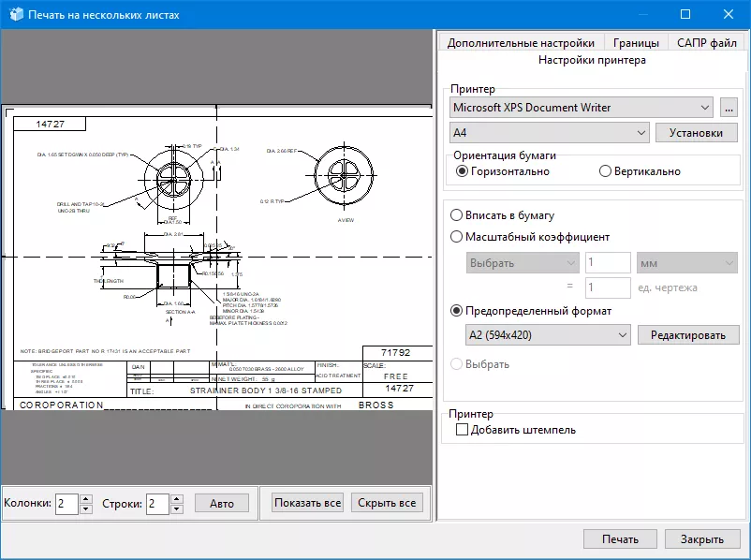Open the Microsoft XPS Document Writer dropdown
Screen dimensions: 751x560
click(x=581, y=108)
